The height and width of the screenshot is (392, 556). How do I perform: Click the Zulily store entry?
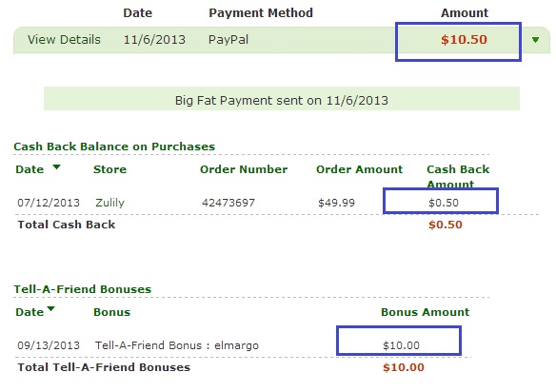point(109,203)
